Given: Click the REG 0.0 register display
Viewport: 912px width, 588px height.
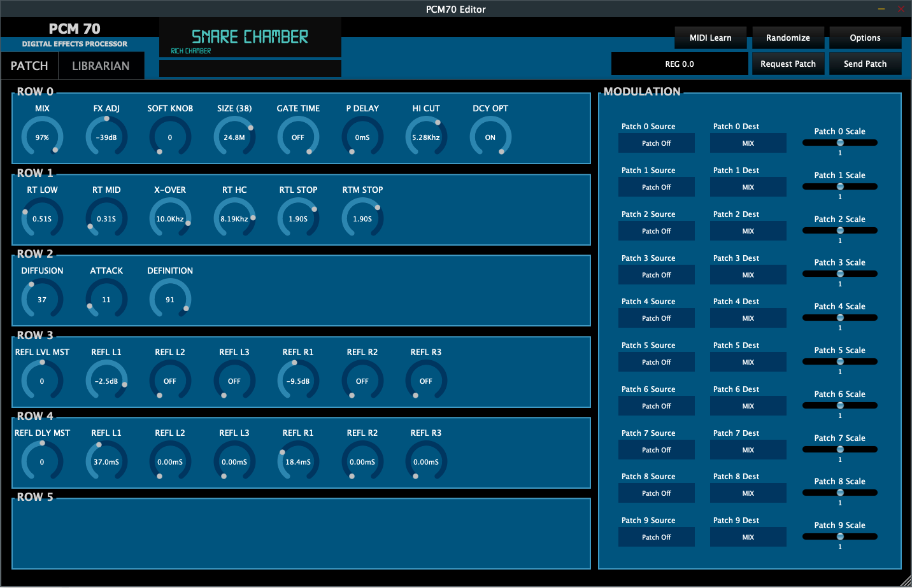Looking at the screenshot, I should pos(680,64).
